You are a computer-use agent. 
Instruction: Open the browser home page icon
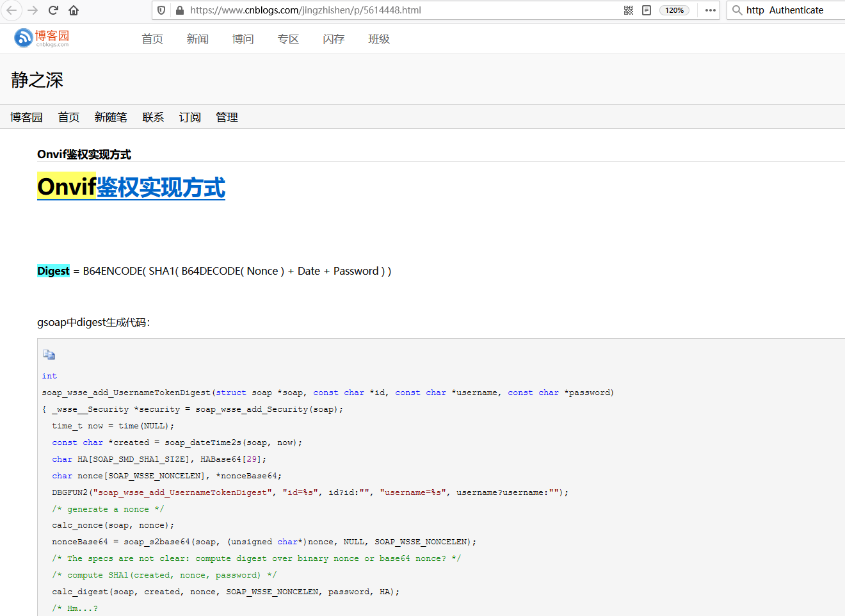point(74,10)
